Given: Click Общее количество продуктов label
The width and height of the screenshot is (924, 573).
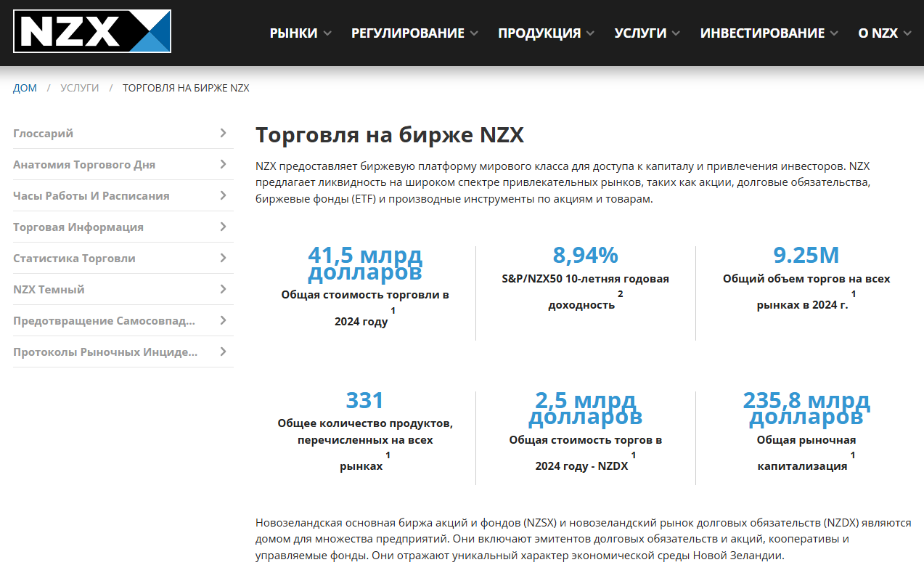Looking at the screenshot, I should [365, 444].
